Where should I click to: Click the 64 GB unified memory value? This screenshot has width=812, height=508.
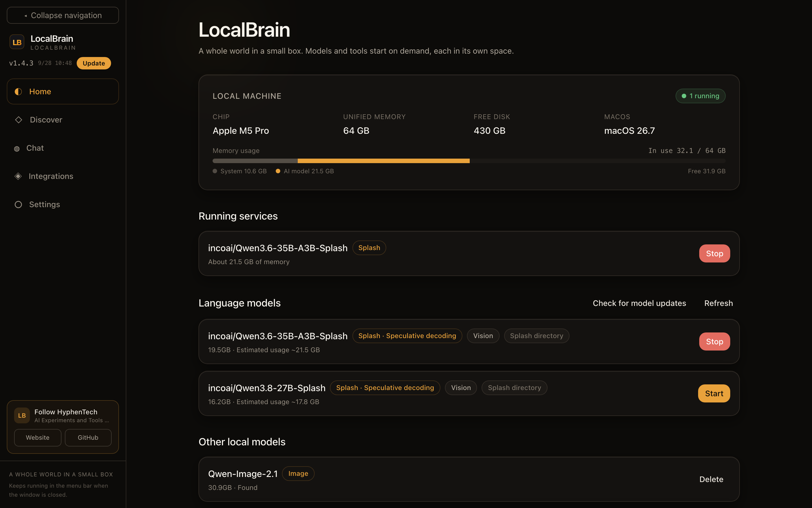(x=356, y=131)
